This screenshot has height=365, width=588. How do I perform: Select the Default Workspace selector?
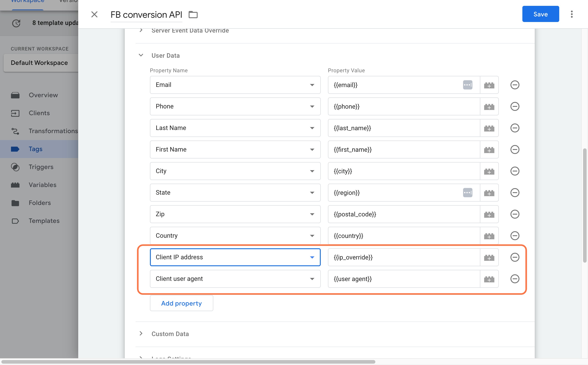tap(41, 63)
